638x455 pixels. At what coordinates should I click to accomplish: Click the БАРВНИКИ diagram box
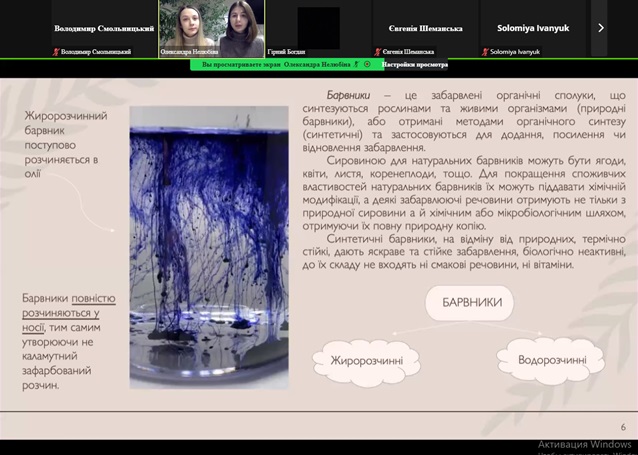470,303
